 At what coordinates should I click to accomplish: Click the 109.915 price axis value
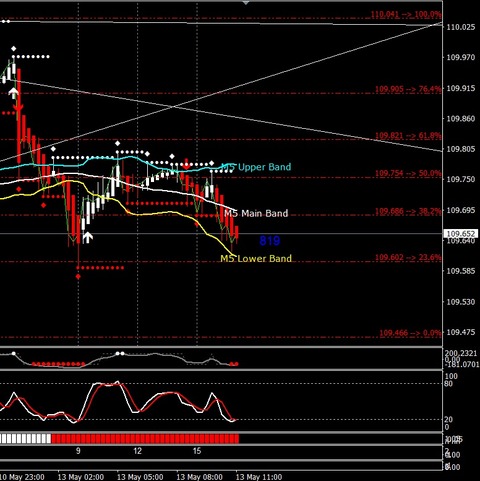461,88
